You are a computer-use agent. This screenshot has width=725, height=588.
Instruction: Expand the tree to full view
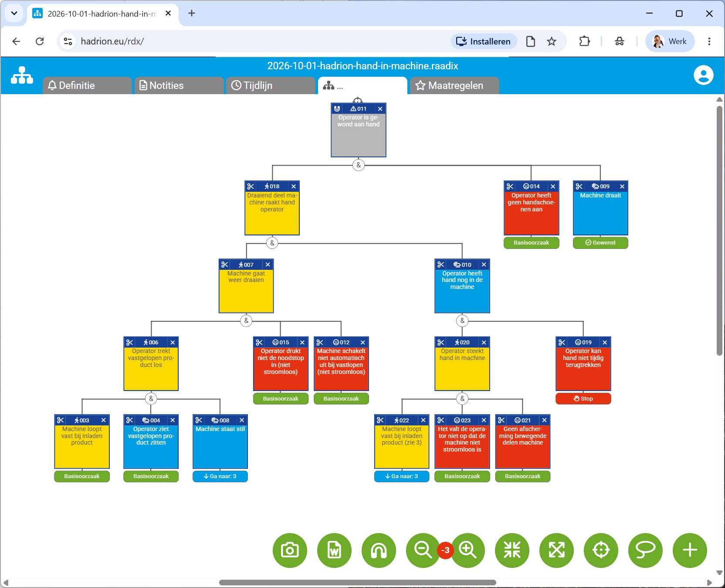[556, 550]
